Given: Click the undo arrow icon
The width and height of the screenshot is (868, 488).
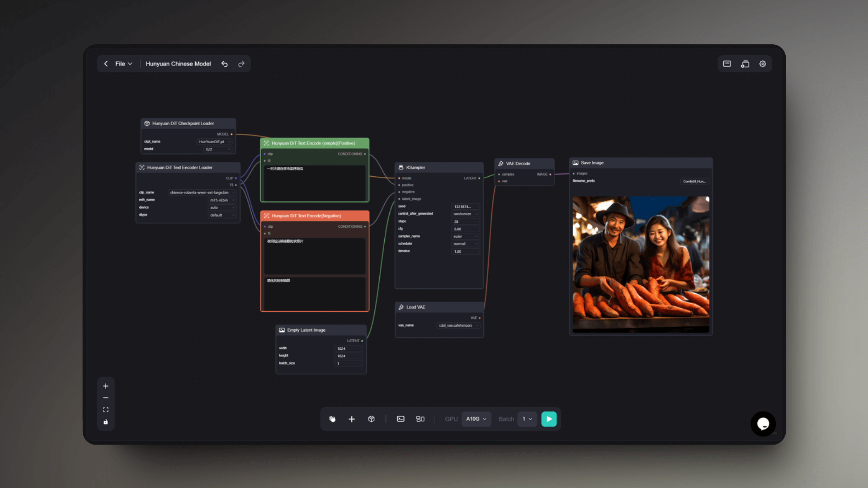Looking at the screenshot, I should 224,64.
